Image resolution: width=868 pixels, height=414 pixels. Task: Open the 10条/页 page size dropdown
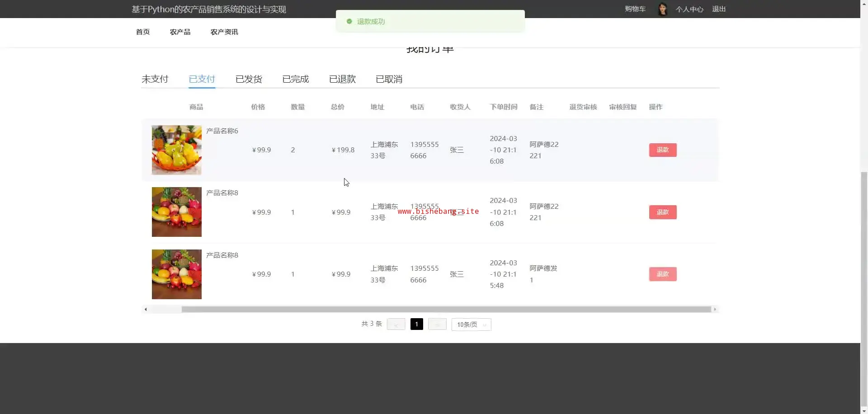click(471, 325)
